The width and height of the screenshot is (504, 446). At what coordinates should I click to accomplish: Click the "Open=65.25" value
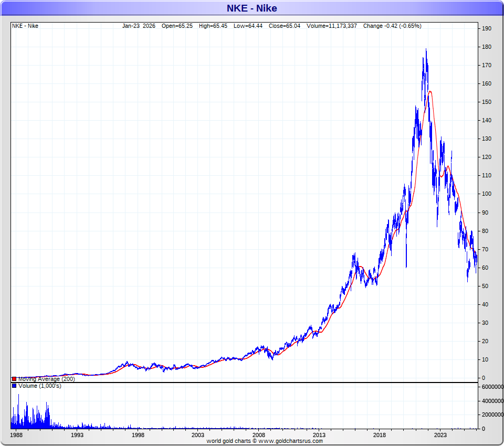tap(177, 26)
